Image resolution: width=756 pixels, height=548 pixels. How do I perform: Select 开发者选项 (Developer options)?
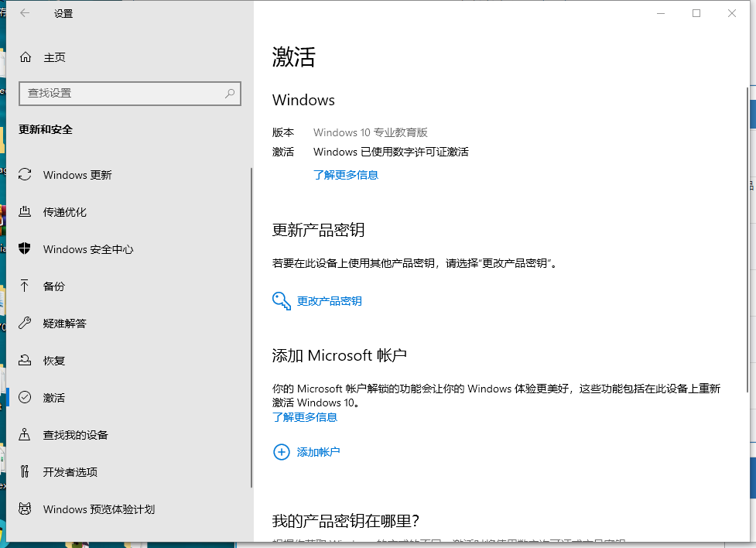coord(70,472)
